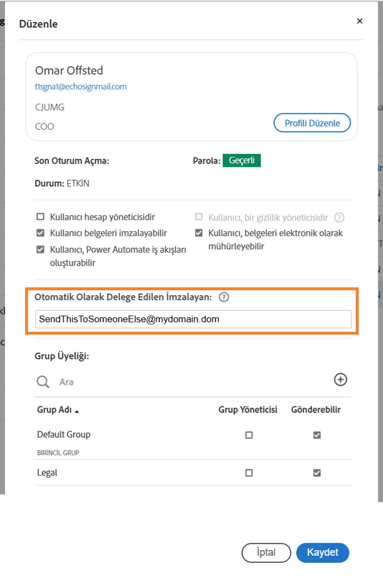This screenshot has width=383, height=588.
Task: Enable Grup Yöneticisi for Default Group
Action: pos(249,435)
